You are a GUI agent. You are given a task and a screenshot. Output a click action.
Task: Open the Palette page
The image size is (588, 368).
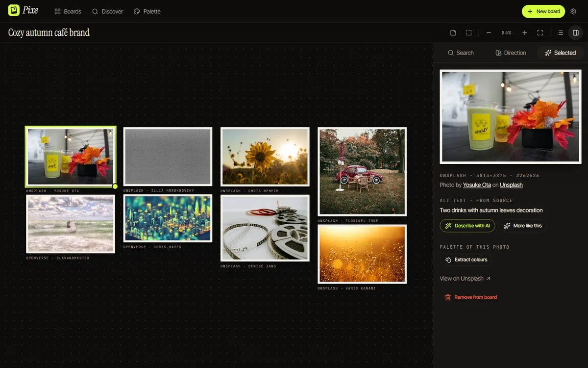147,11
